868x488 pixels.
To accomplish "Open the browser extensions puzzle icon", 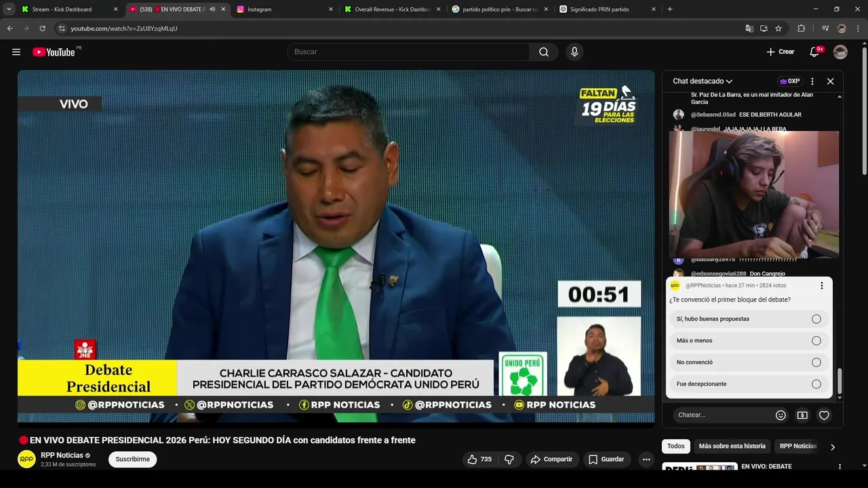I will (801, 28).
